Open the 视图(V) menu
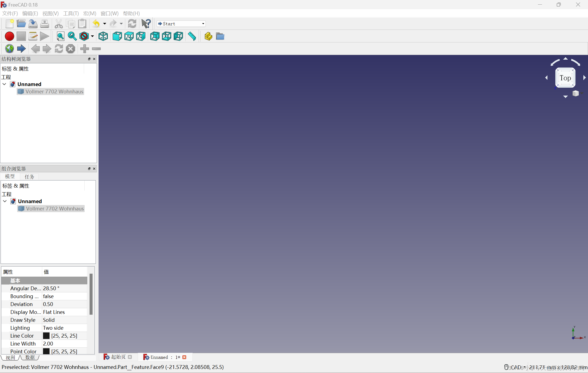The image size is (588, 373). 50,13
